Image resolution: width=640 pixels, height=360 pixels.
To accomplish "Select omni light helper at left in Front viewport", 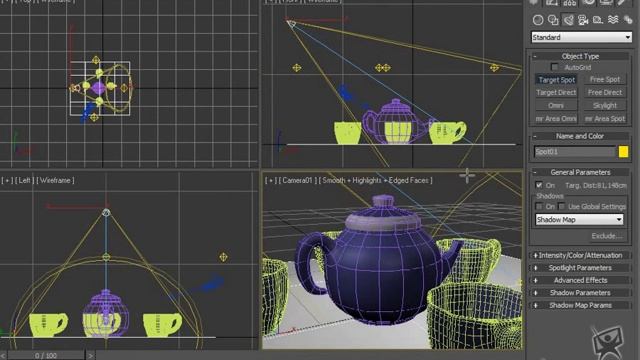I will (297, 68).
